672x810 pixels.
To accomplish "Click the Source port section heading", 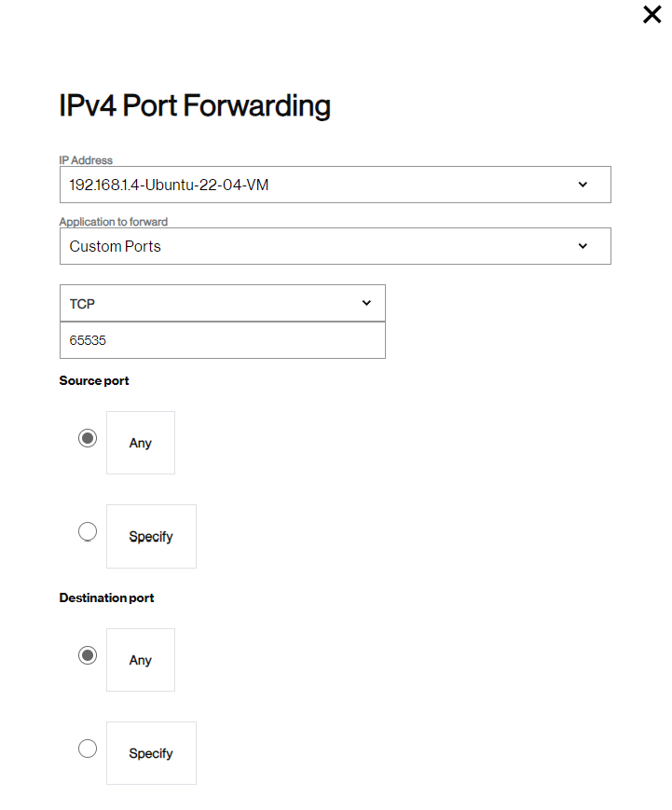I will [94, 380].
